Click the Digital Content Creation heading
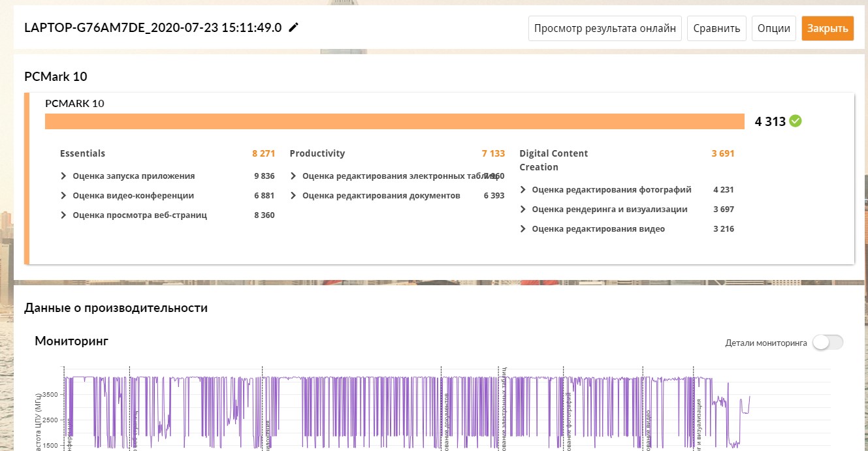 tap(554, 161)
